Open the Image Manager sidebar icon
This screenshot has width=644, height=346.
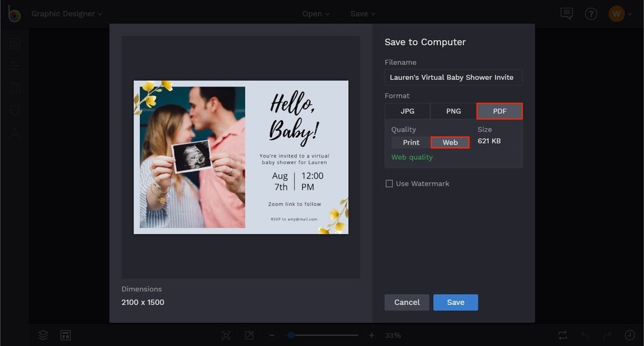pos(15,43)
